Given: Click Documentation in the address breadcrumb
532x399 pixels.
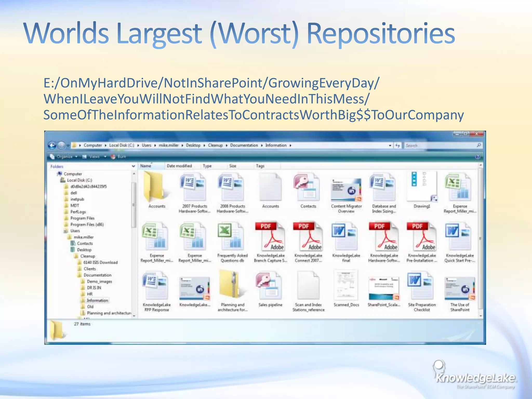Looking at the screenshot, I should tap(244, 145).
